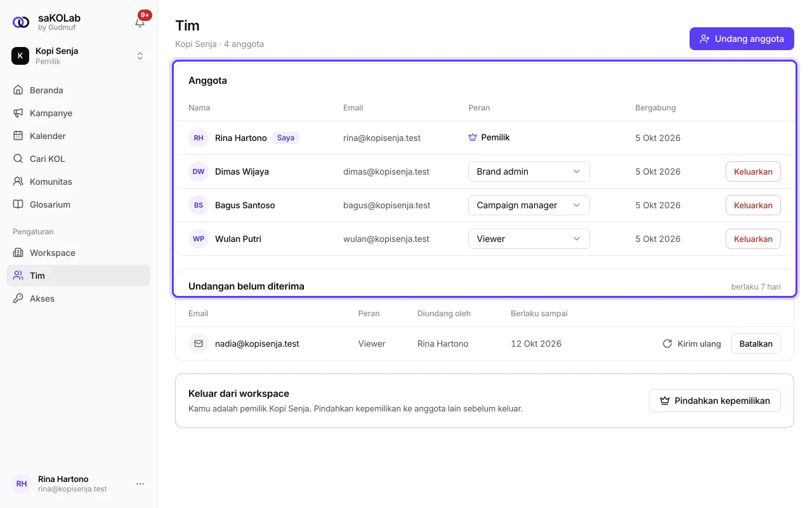The height and width of the screenshot is (508, 812).
Task: Click the saKOLab logo icon
Action: [x=21, y=22]
